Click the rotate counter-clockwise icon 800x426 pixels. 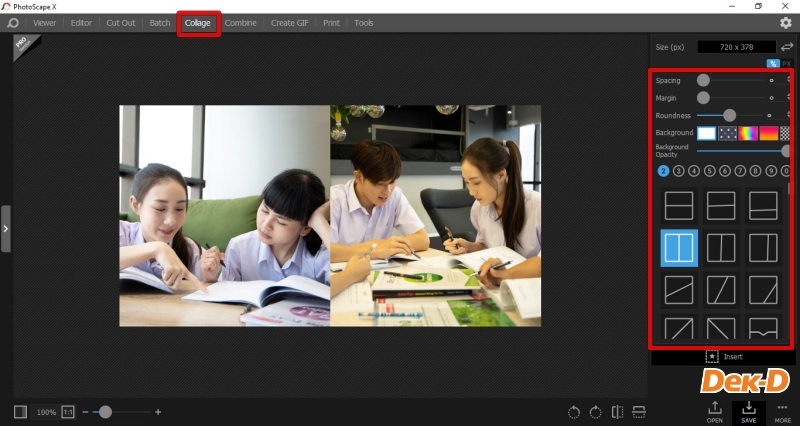point(573,412)
